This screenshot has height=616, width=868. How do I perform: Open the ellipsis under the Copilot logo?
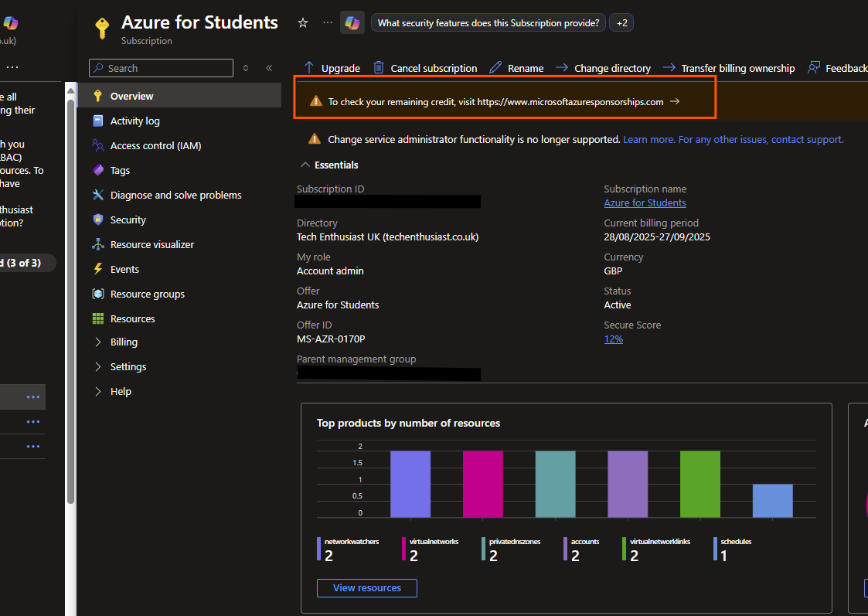(x=12, y=67)
